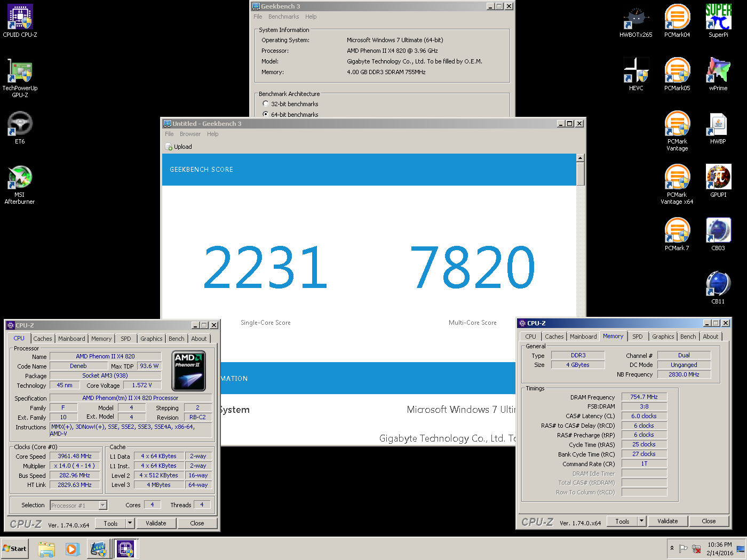The width and height of the screenshot is (747, 560).
Task: Open PCMark05 desktop shortcut
Action: [677, 74]
